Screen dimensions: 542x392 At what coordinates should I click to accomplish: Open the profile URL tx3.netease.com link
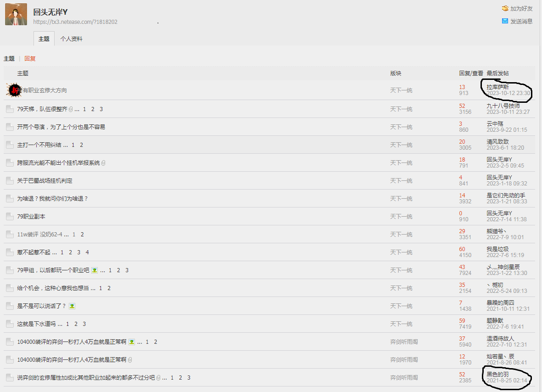click(75, 22)
